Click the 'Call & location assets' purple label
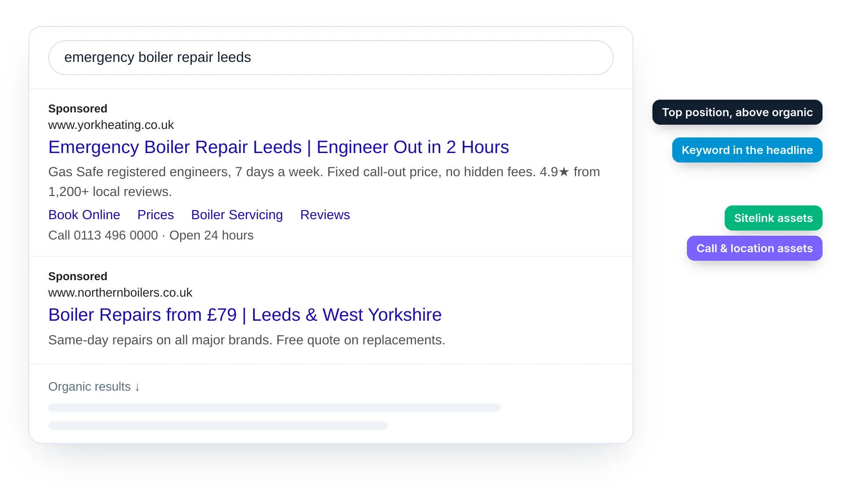 [755, 248]
